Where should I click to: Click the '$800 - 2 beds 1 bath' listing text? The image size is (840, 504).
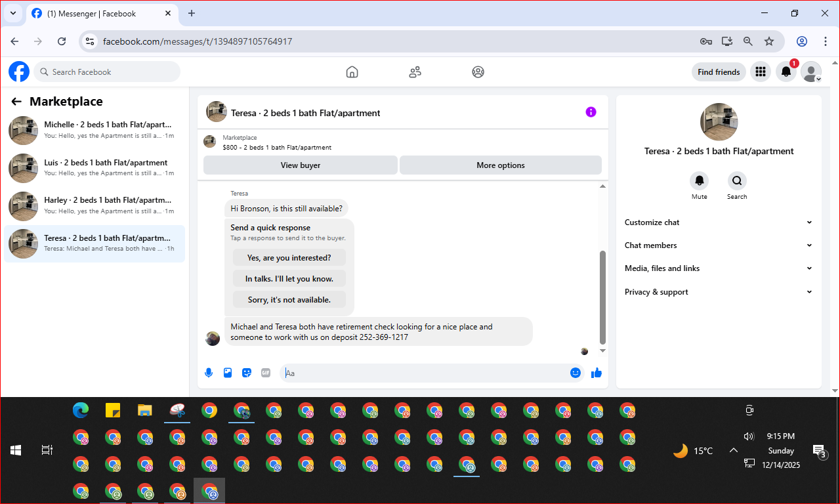(277, 148)
